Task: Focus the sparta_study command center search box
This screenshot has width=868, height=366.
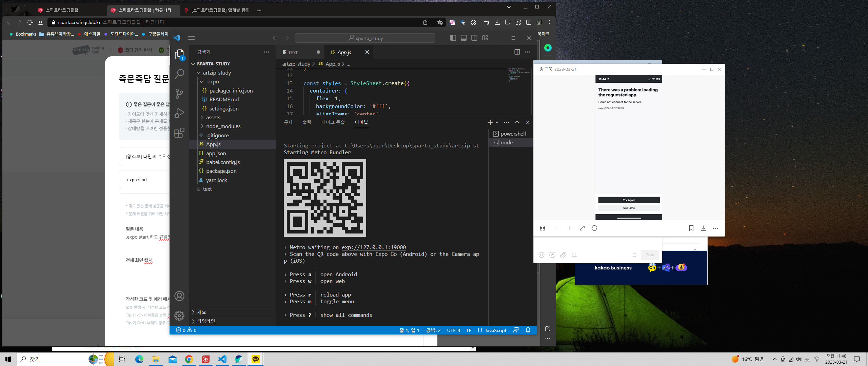Action: (365, 38)
